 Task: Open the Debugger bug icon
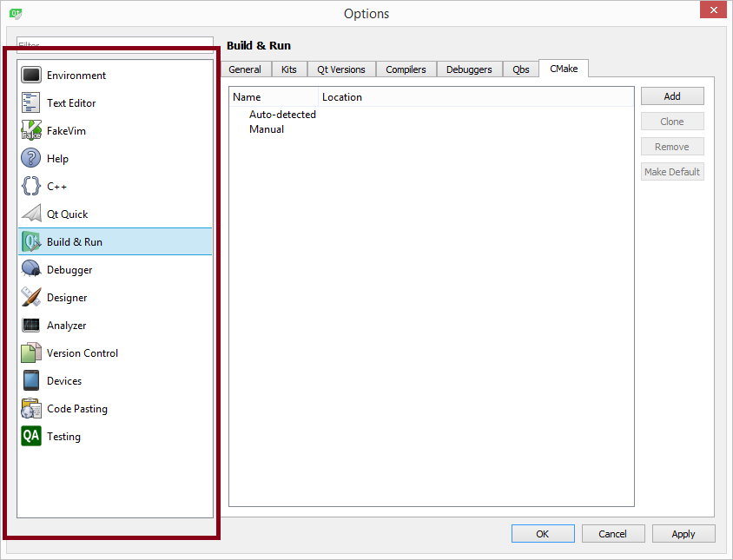(x=31, y=270)
